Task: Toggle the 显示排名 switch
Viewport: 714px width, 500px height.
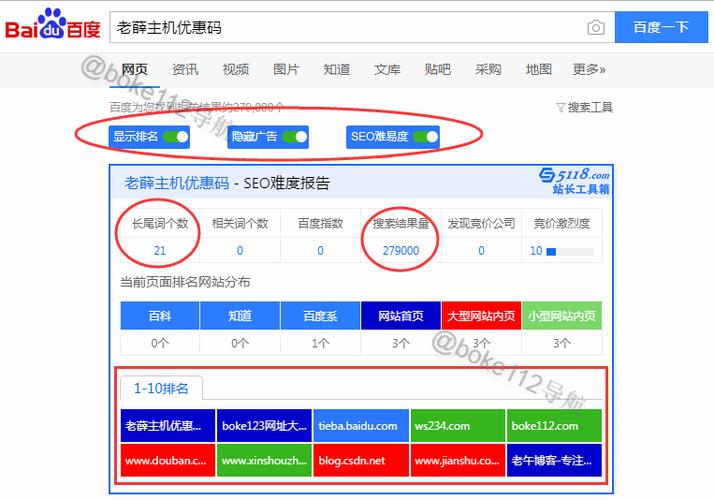Action: click(x=176, y=137)
